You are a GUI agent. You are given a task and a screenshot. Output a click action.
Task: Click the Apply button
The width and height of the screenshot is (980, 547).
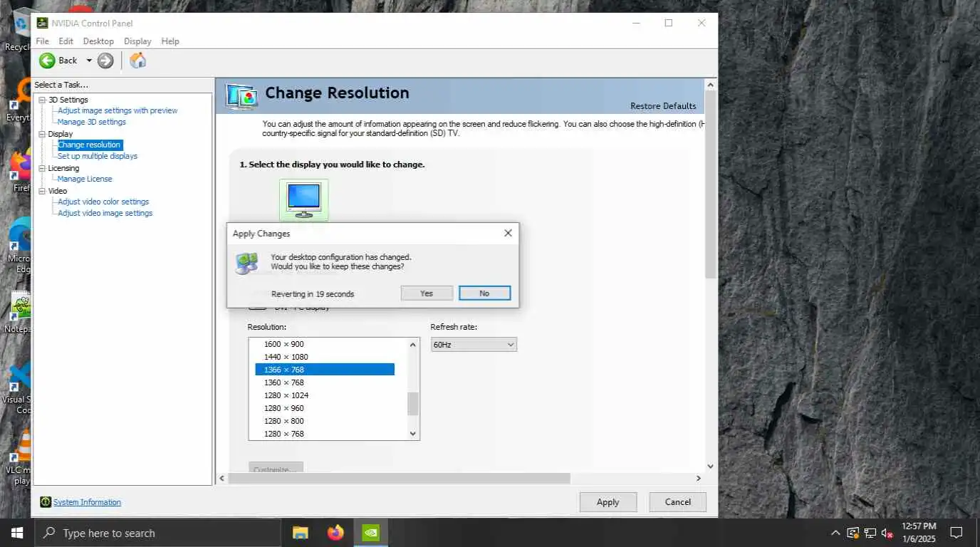coord(608,502)
